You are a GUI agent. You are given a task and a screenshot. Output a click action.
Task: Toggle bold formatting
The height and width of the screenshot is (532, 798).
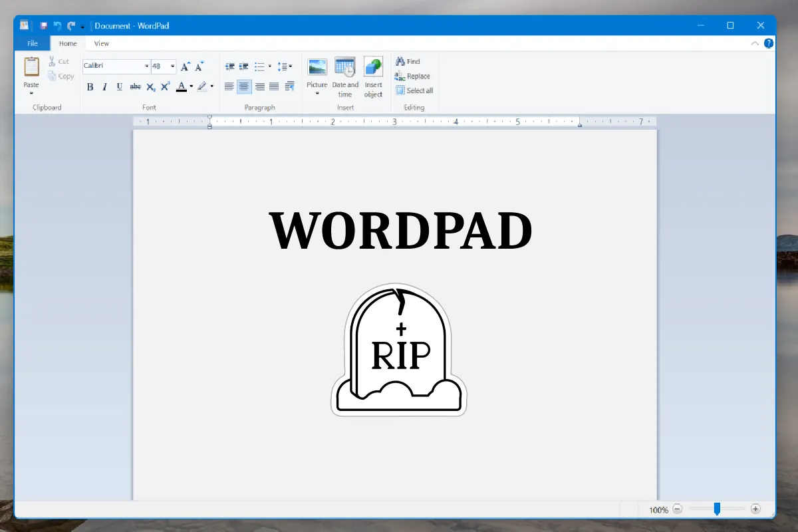coord(90,86)
